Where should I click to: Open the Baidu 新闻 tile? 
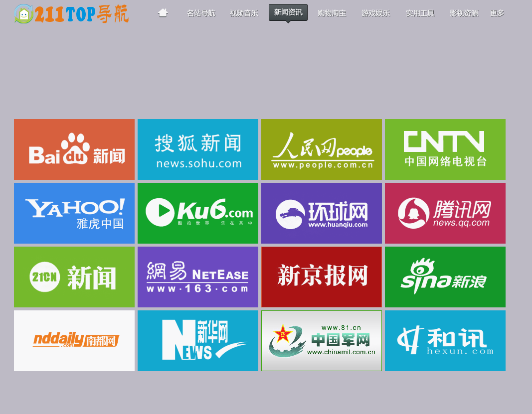[x=74, y=149]
